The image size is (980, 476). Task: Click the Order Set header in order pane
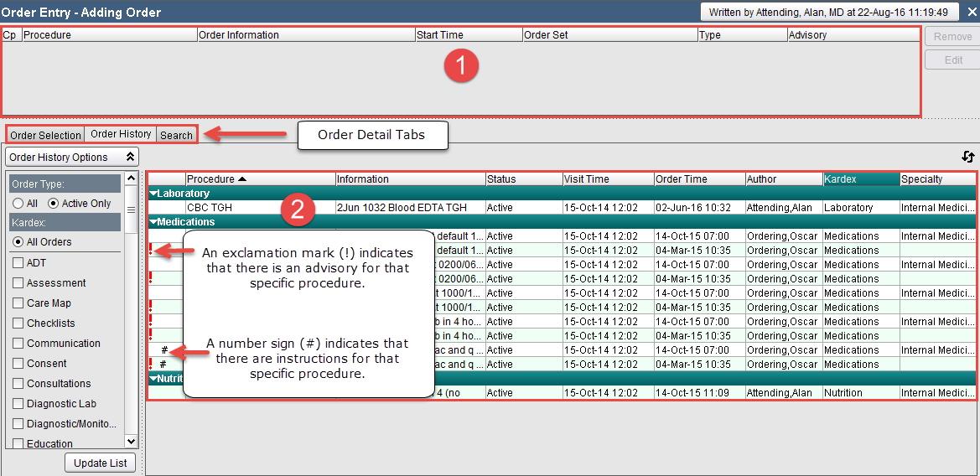(x=610, y=35)
